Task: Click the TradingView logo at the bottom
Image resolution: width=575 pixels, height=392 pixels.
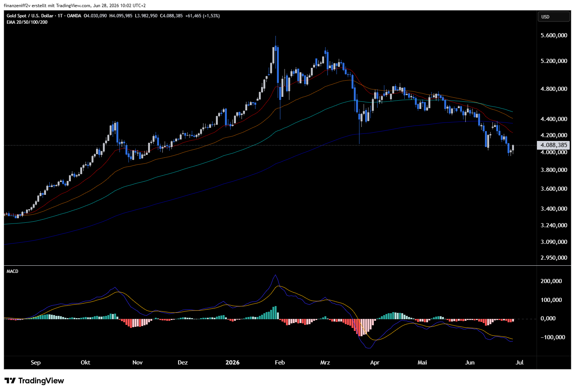Action: click(34, 381)
